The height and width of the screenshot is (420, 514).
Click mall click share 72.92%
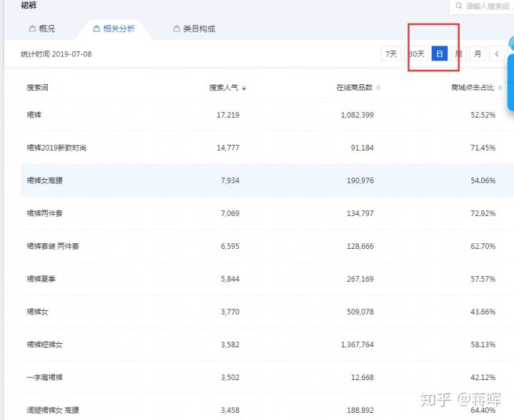coord(483,213)
